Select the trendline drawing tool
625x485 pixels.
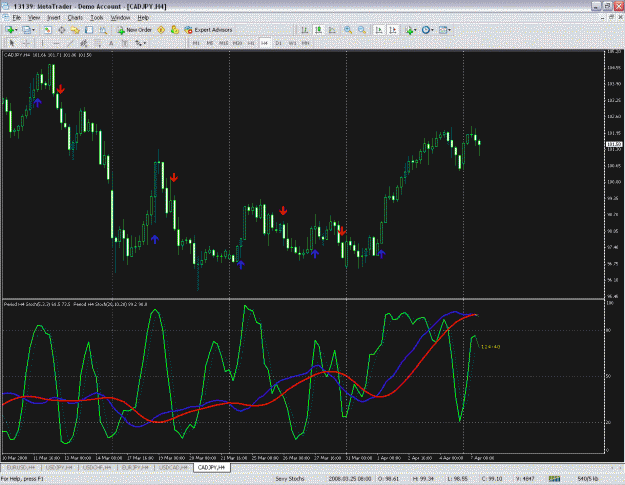tap(70, 43)
